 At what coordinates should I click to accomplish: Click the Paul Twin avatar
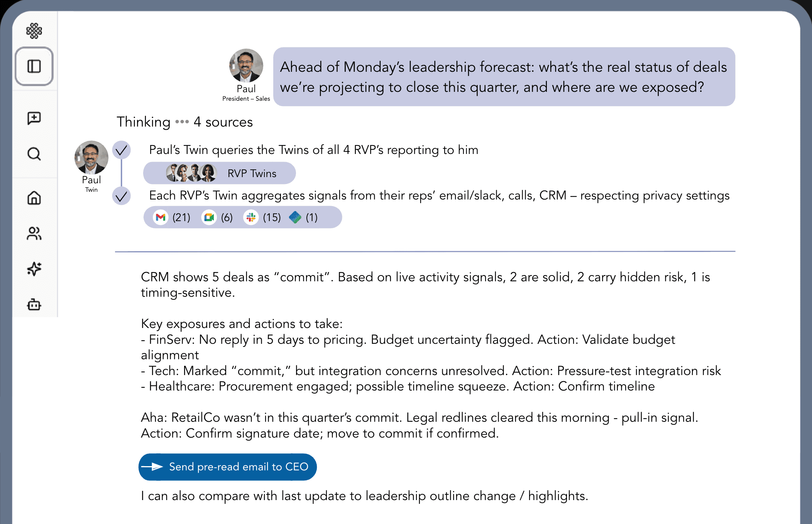point(91,157)
